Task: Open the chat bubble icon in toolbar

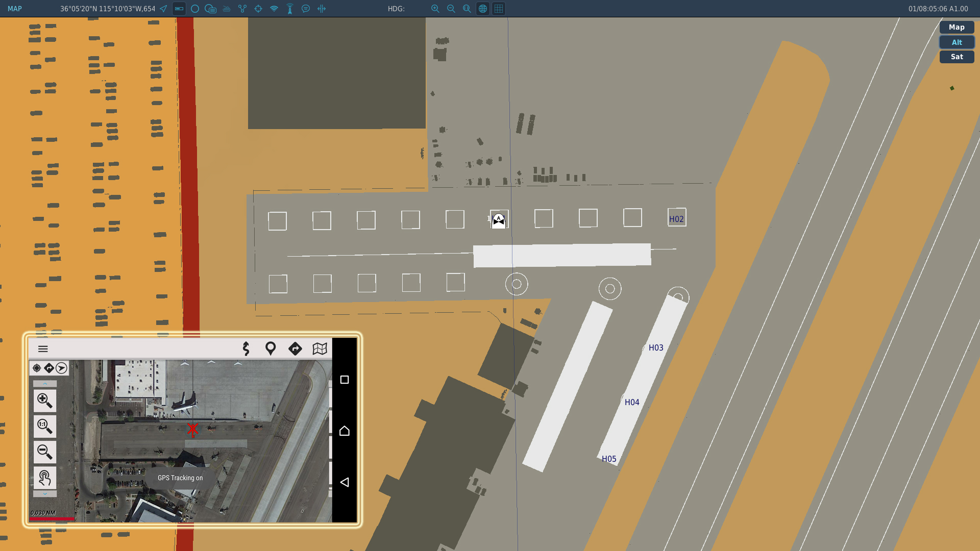Action: (x=306, y=9)
